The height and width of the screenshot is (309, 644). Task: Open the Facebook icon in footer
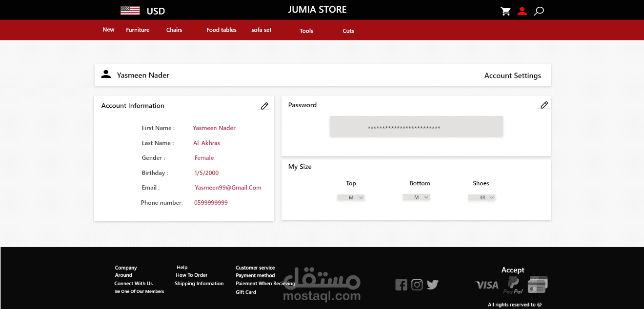[401, 285]
